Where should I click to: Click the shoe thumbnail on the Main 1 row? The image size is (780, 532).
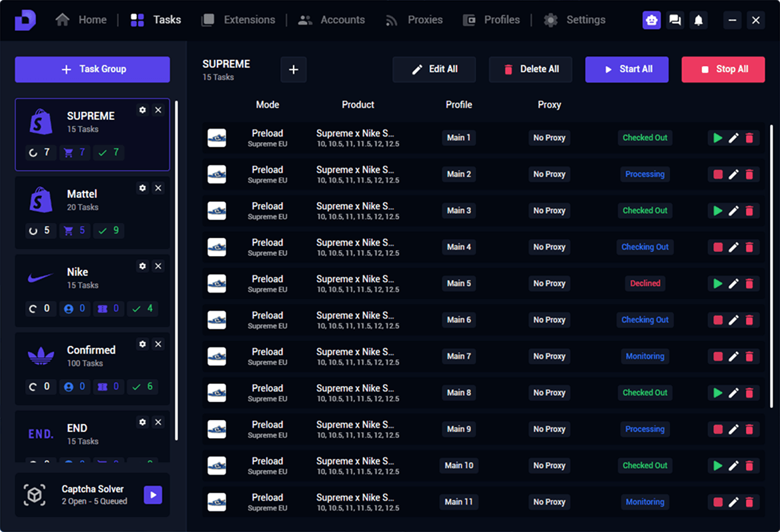pos(217,137)
